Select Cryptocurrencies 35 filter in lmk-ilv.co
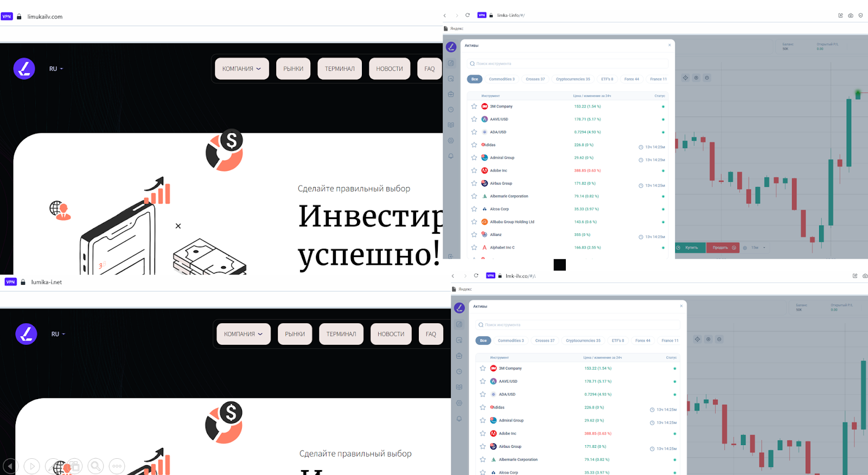This screenshot has height=475, width=868. coord(583,341)
